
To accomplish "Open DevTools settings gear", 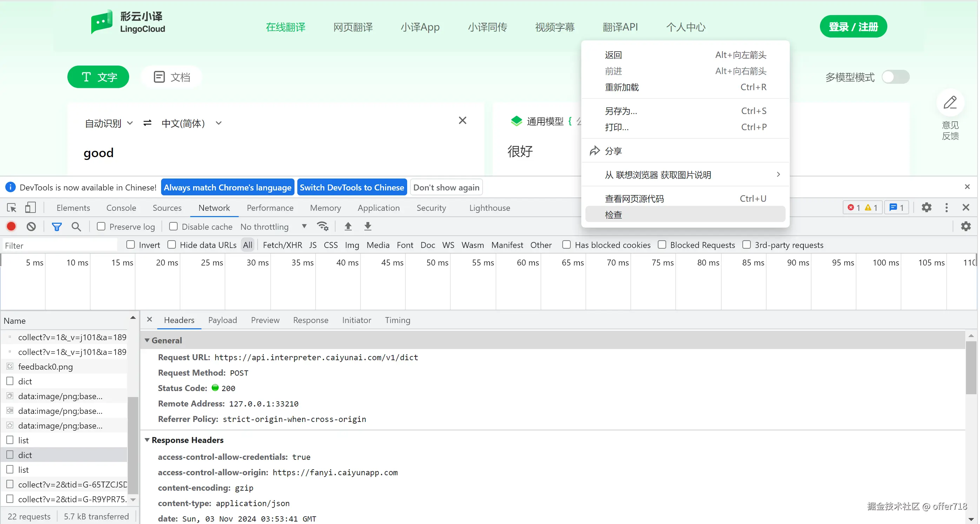I will (926, 208).
